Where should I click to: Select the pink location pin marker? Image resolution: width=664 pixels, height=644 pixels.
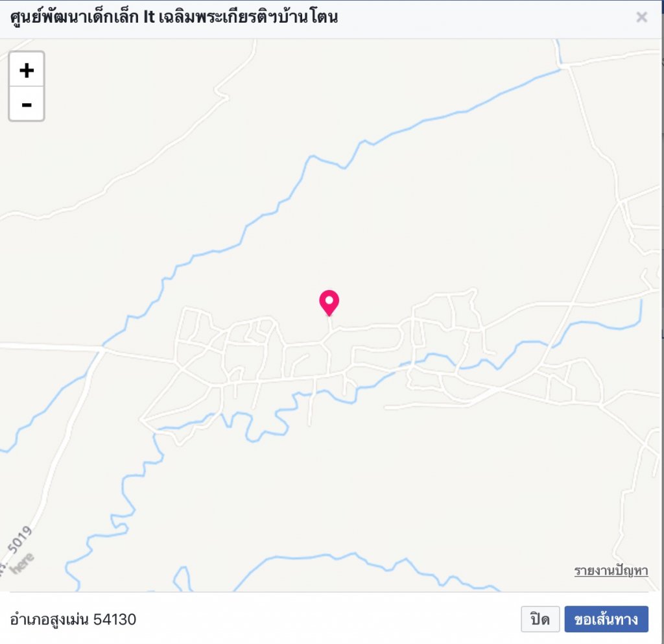(x=329, y=303)
